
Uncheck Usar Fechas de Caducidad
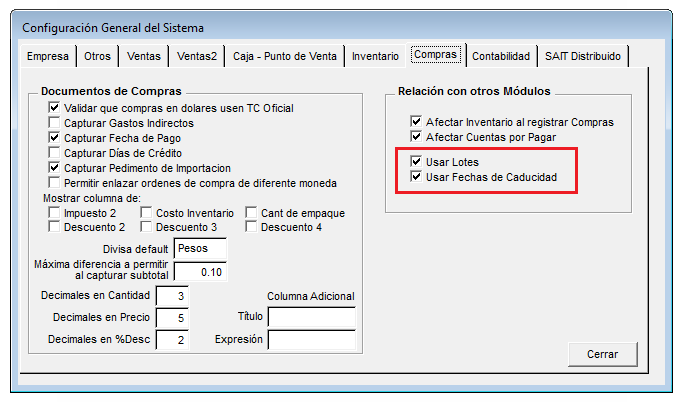(416, 177)
